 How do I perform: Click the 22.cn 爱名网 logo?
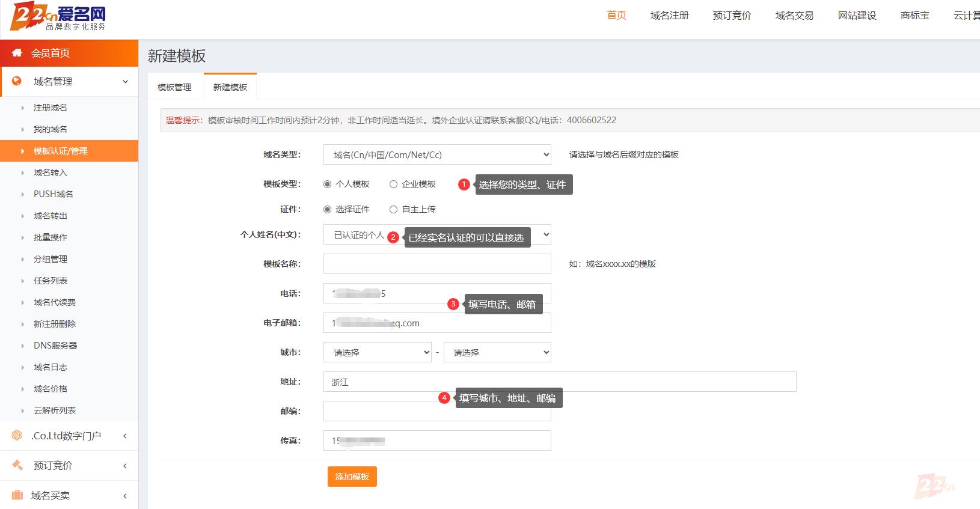tap(58, 17)
